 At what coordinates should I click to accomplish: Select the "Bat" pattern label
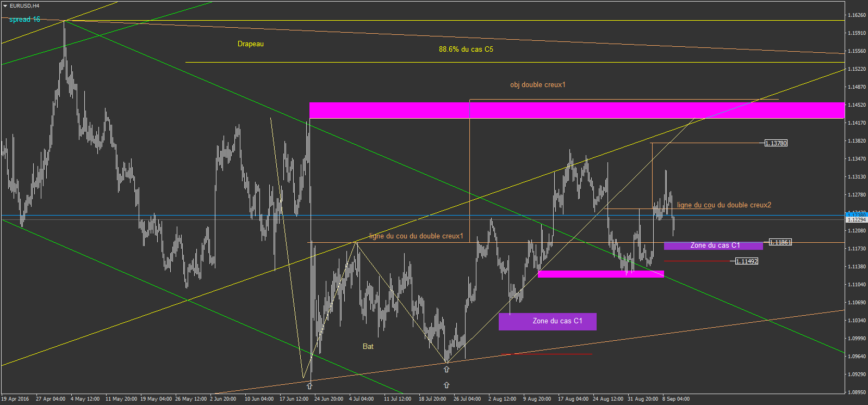[x=368, y=347]
